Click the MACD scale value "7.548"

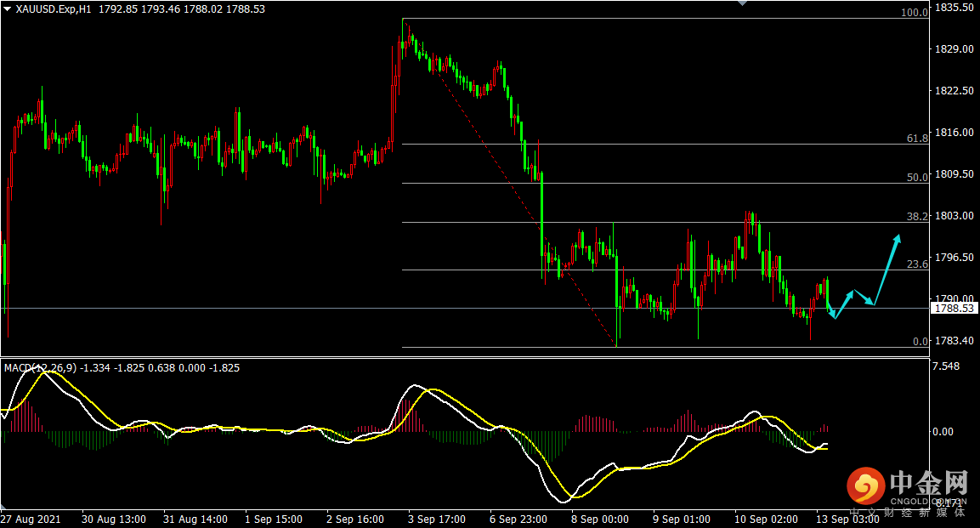click(x=946, y=366)
